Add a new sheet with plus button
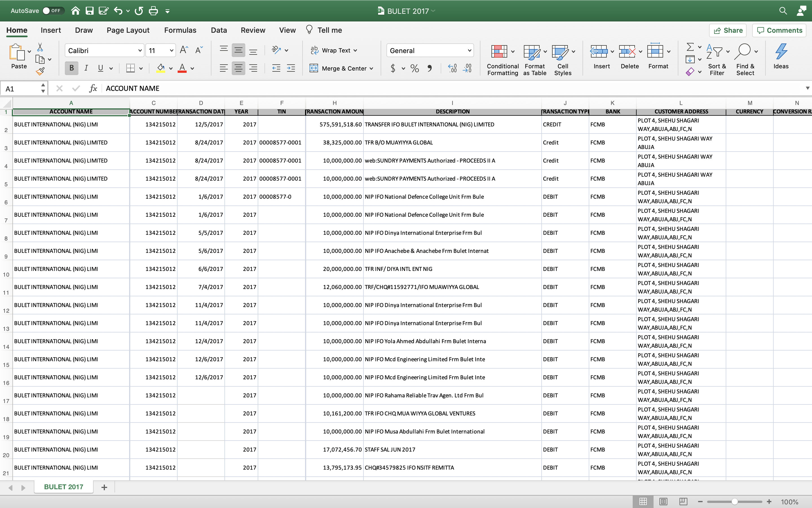The height and width of the screenshot is (508, 812). coord(104,487)
